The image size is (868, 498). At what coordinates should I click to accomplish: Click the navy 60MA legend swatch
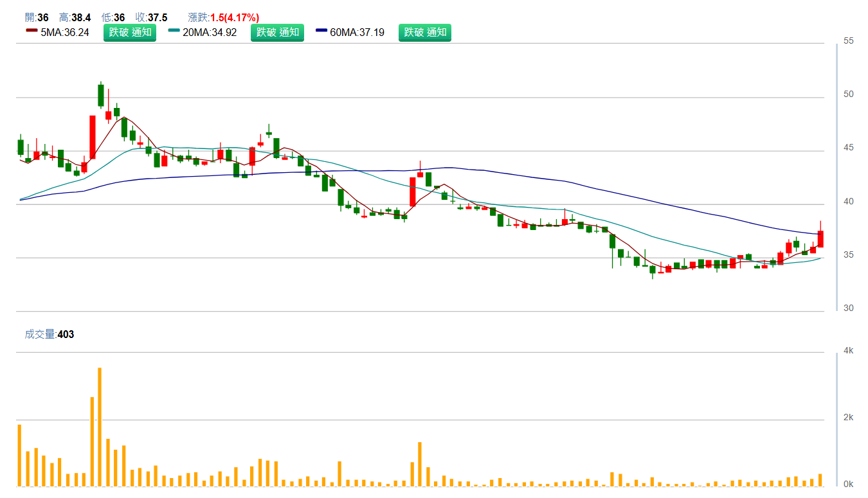pos(321,30)
